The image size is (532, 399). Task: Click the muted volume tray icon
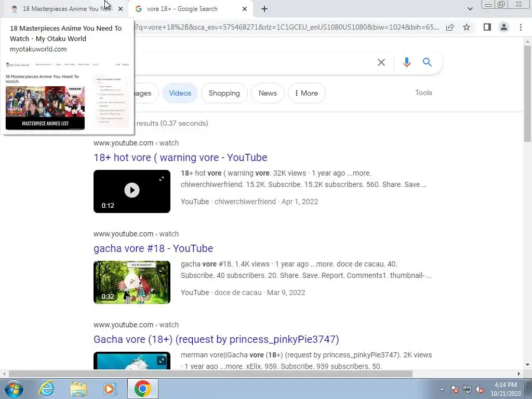(480, 389)
